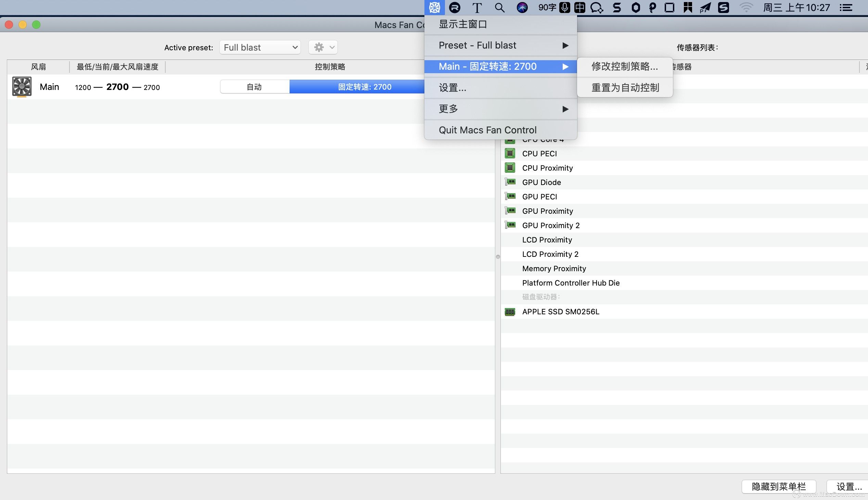Choose 修改控制策略... submenu item
This screenshot has height=500, width=868.
click(x=625, y=67)
